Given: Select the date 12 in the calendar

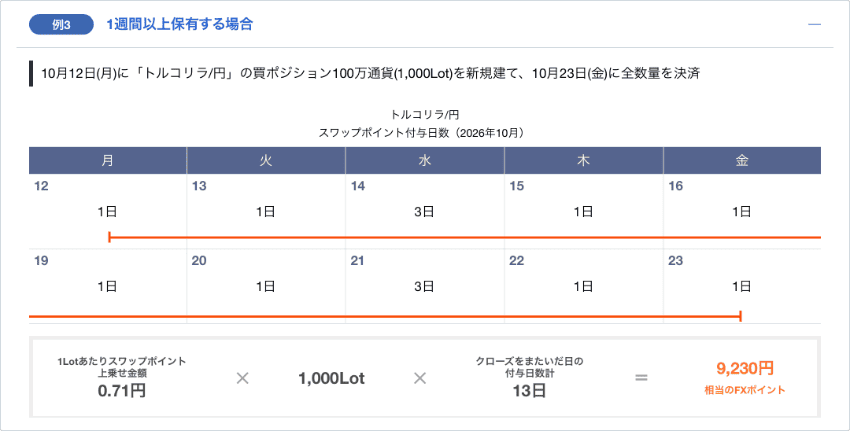Looking at the screenshot, I should click(41, 186).
